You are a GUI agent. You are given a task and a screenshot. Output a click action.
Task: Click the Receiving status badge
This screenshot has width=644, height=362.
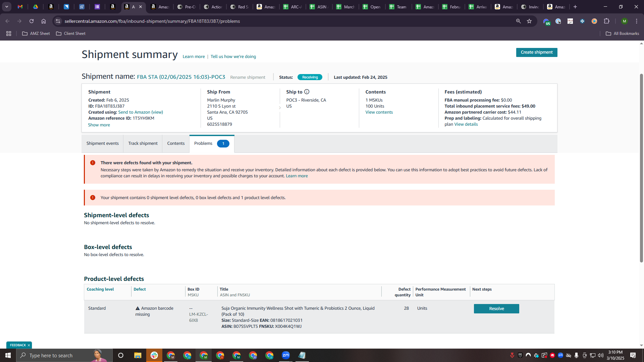(310, 77)
